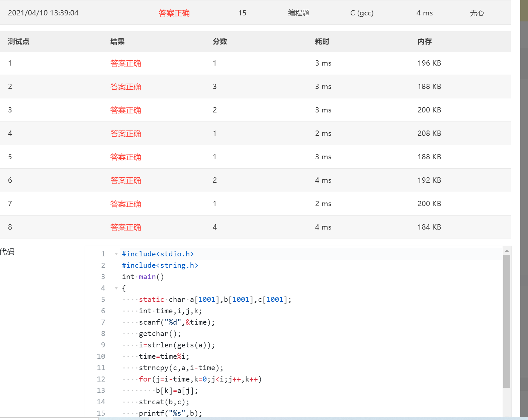The width and height of the screenshot is (528, 420).
Task: Collapse the main function fold arrow at line 4
Action: coord(116,288)
